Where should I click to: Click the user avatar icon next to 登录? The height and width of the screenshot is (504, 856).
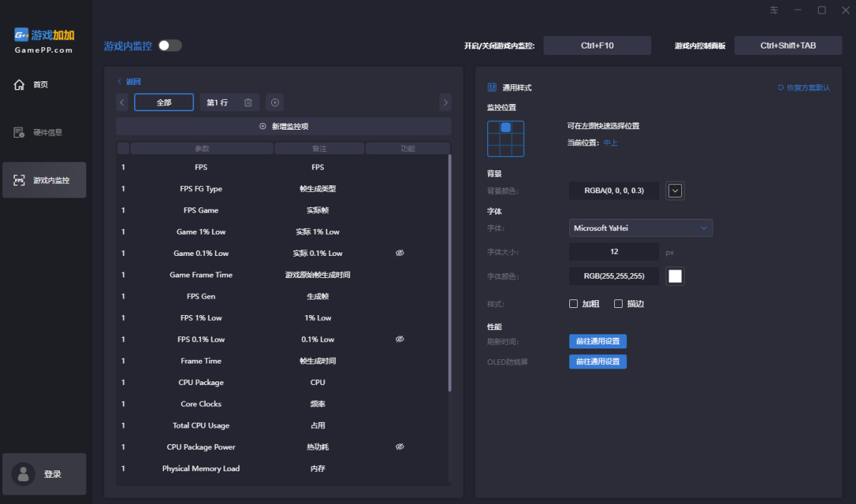(x=24, y=474)
